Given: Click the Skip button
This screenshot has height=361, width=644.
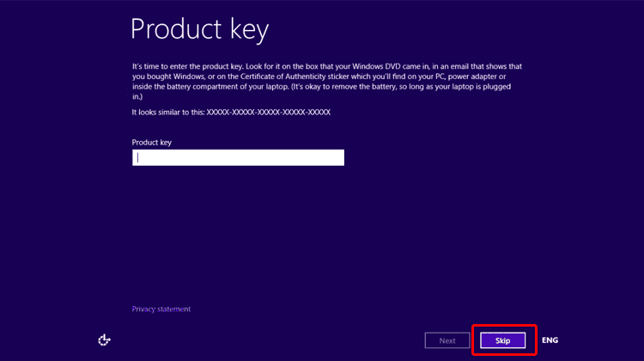Looking at the screenshot, I should tap(502, 340).
